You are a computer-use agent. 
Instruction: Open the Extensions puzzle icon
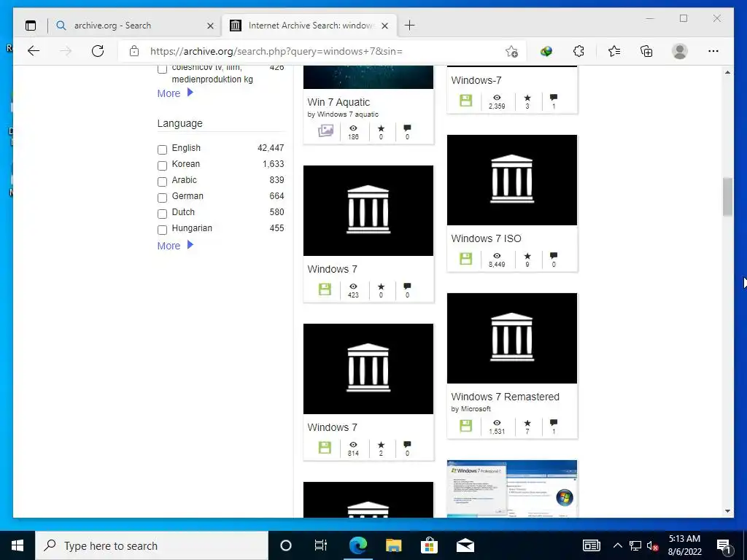pos(578,51)
